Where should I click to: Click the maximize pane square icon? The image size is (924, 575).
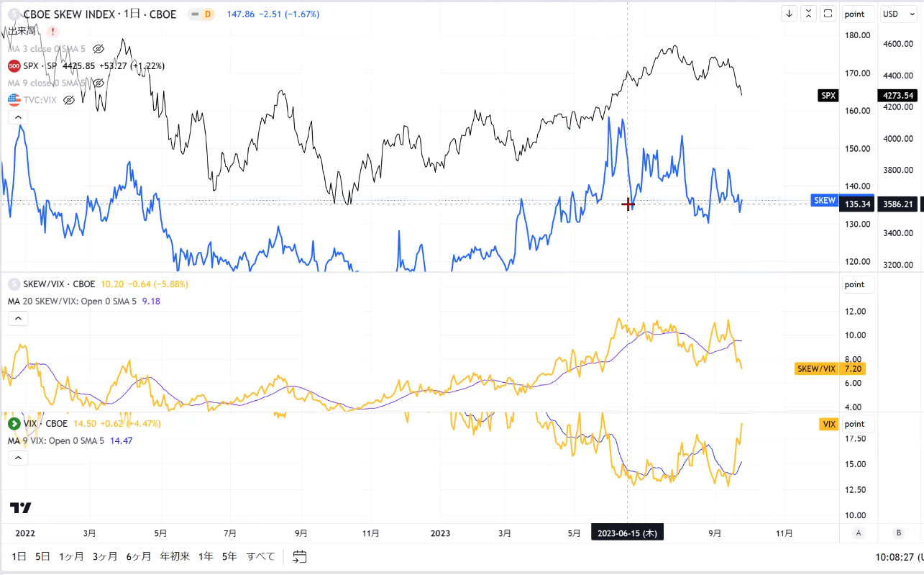pyautogui.click(x=828, y=14)
